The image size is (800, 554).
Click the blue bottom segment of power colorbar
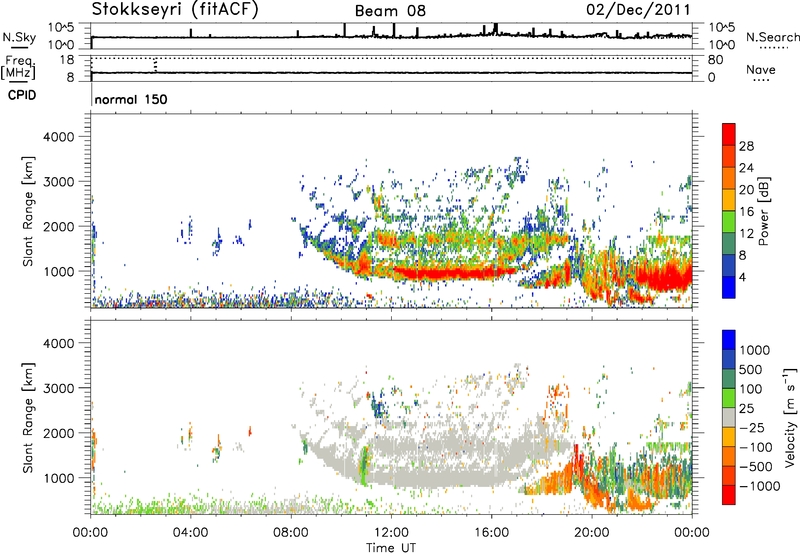[729, 287]
